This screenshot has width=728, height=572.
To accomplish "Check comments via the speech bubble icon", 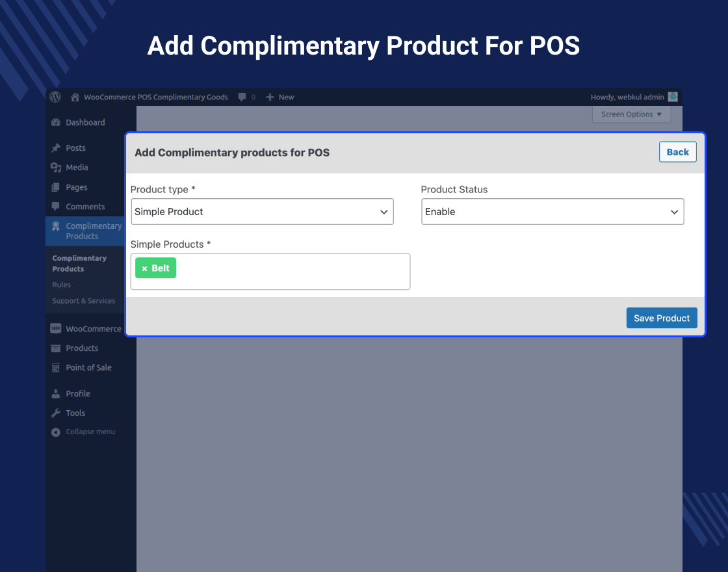I will [x=241, y=97].
